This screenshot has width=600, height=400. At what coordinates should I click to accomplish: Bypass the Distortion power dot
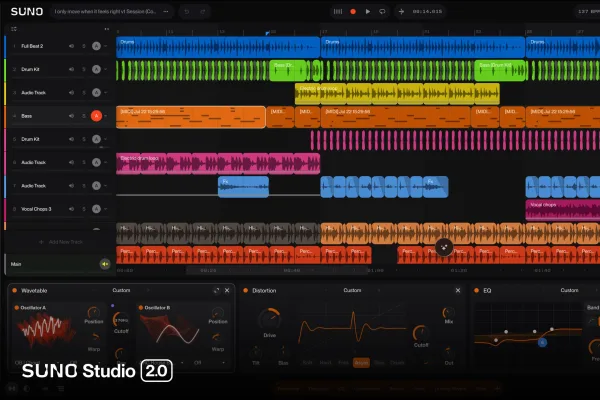click(246, 291)
